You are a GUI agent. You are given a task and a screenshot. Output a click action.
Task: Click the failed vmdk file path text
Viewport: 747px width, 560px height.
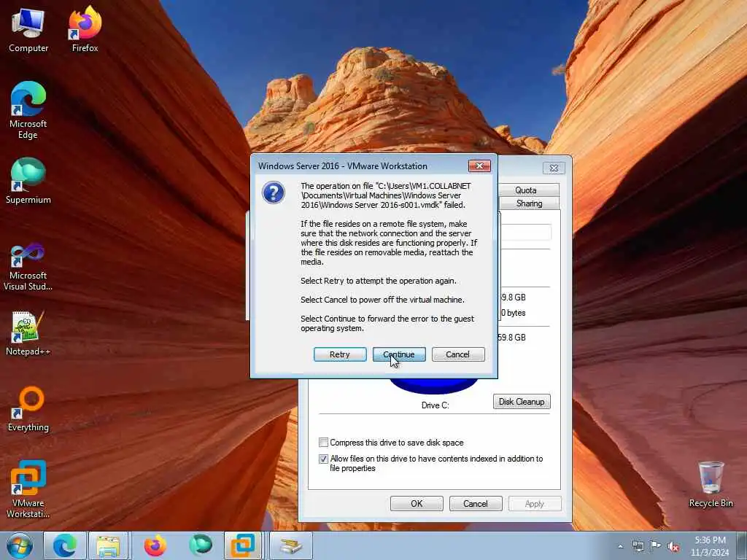pyautogui.click(x=386, y=195)
